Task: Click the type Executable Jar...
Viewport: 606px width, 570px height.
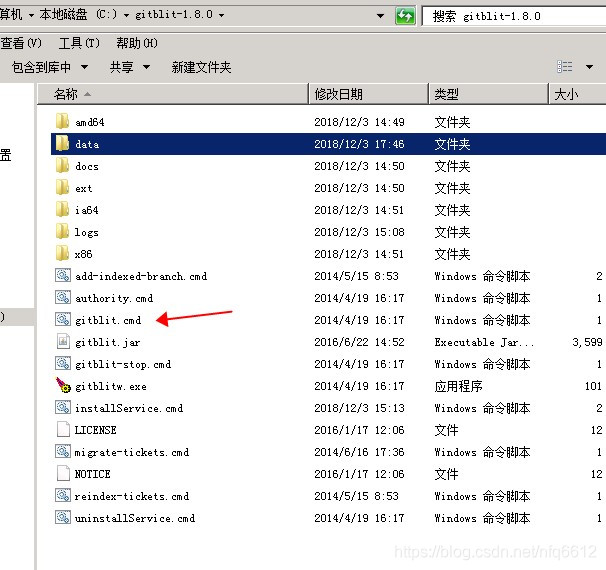Action: coord(484,342)
